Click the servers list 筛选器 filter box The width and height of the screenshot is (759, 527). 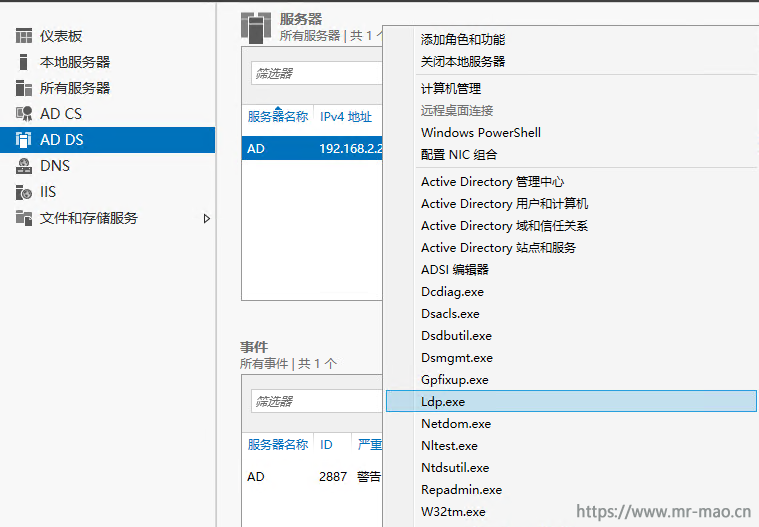pyautogui.click(x=317, y=74)
